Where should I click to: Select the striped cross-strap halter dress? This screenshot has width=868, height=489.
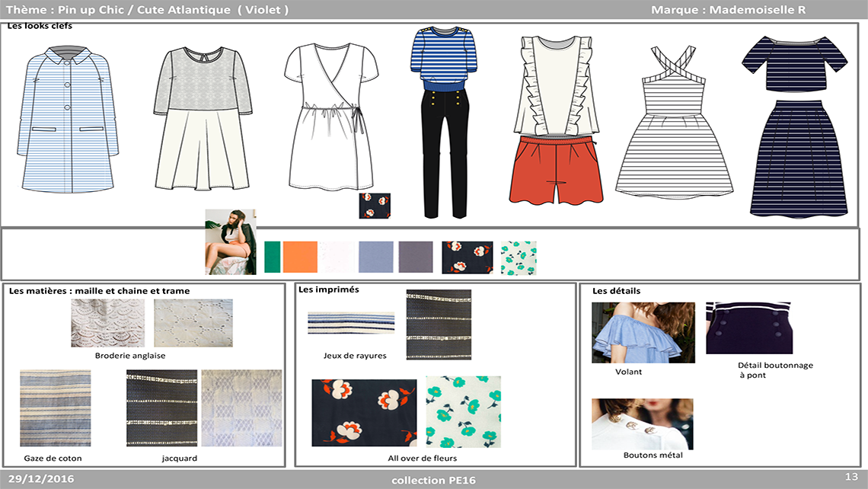pyautogui.click(x=674, y=121)
